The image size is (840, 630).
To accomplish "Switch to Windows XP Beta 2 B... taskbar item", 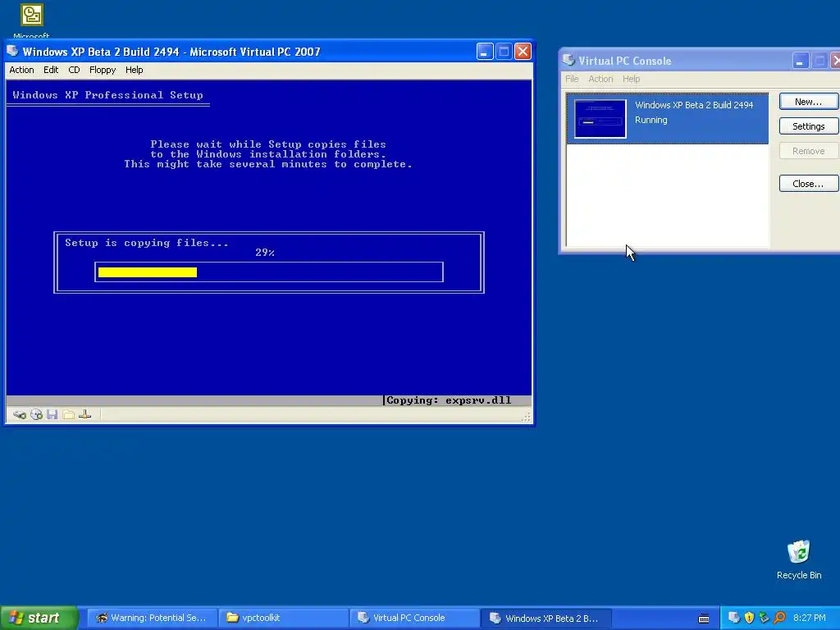I will pyautogui.click(x=546, y=618).
